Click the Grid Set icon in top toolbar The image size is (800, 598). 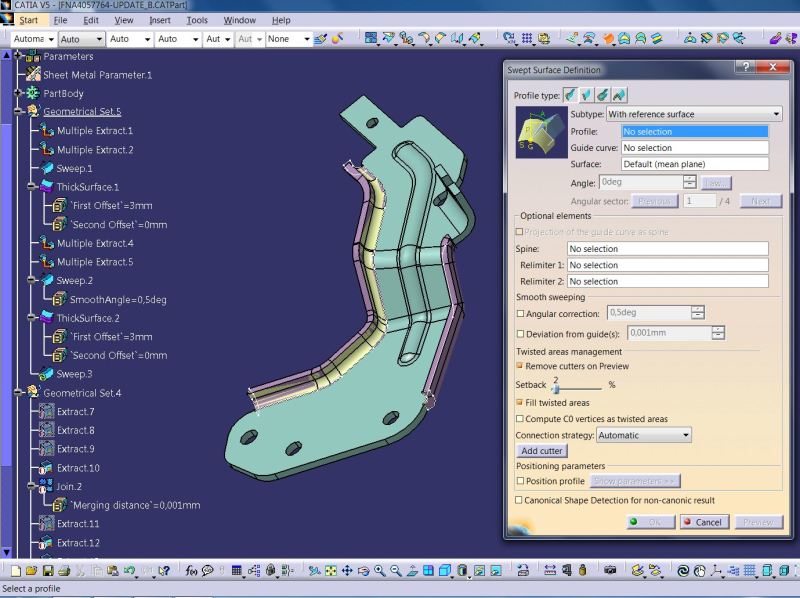527,38
